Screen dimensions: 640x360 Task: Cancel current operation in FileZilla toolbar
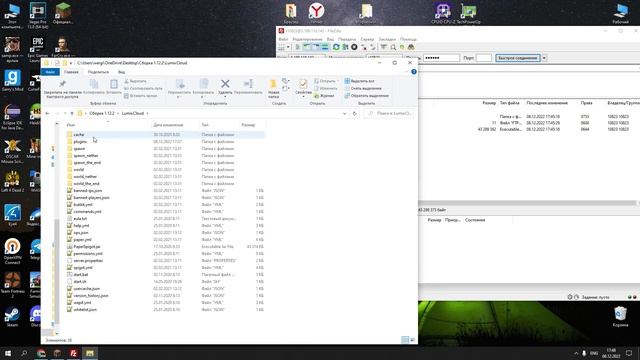[354, 47]
